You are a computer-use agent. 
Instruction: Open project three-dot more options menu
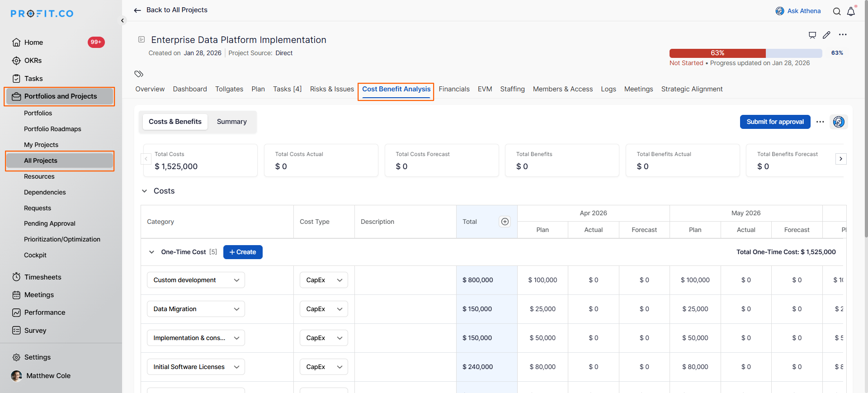point(843,35)
